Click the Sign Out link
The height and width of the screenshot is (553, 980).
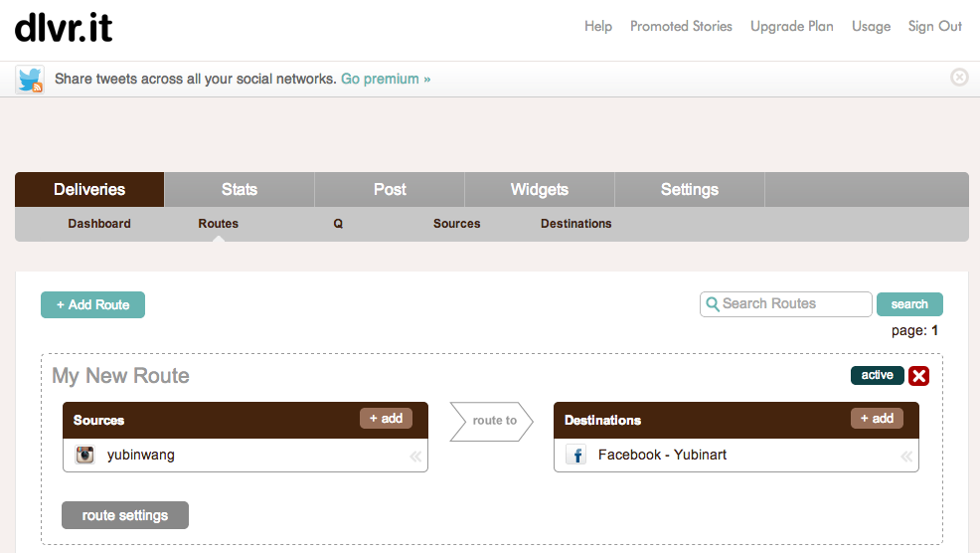click(x=934, y=26)
